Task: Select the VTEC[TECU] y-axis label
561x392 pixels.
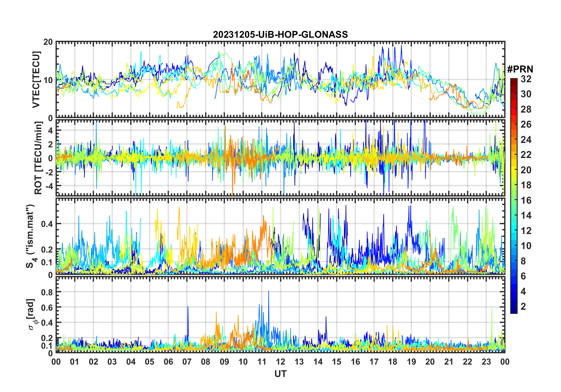Action: (x=36, y=80)
